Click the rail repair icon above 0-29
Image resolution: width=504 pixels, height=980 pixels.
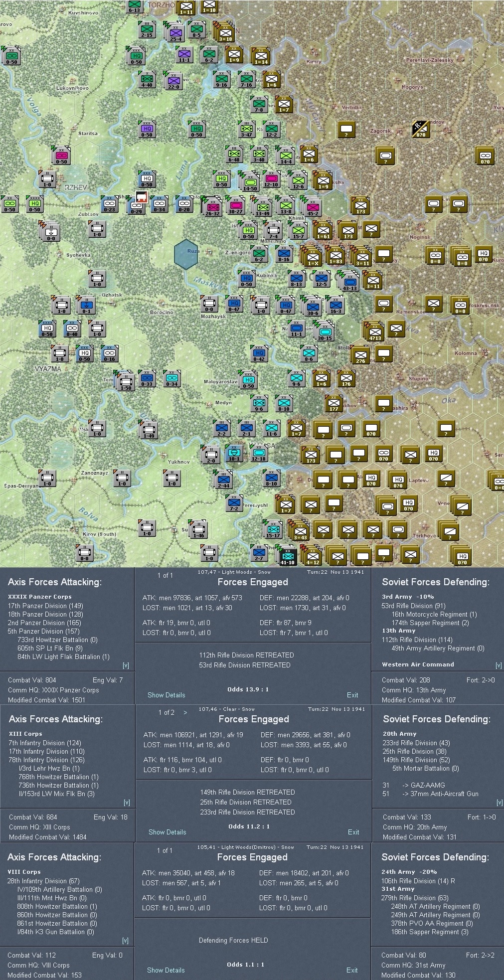[141, 197]
